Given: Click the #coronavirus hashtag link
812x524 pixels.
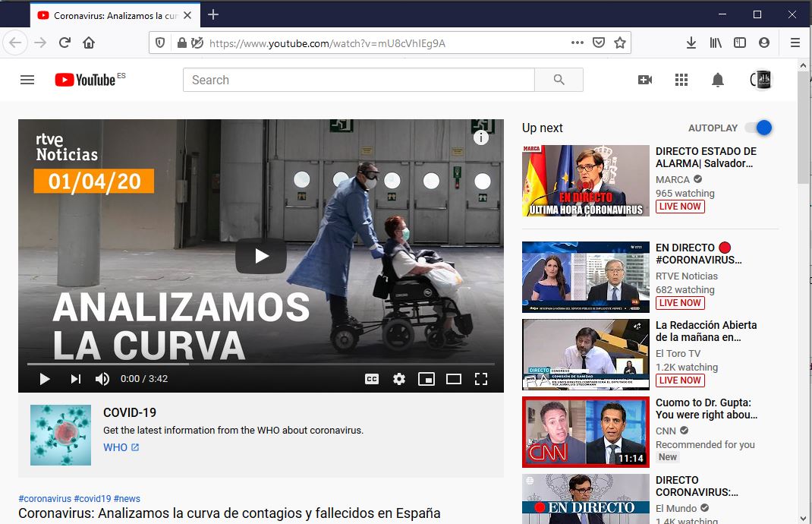Looking at the screenshot, I should (x=45, y=498).
